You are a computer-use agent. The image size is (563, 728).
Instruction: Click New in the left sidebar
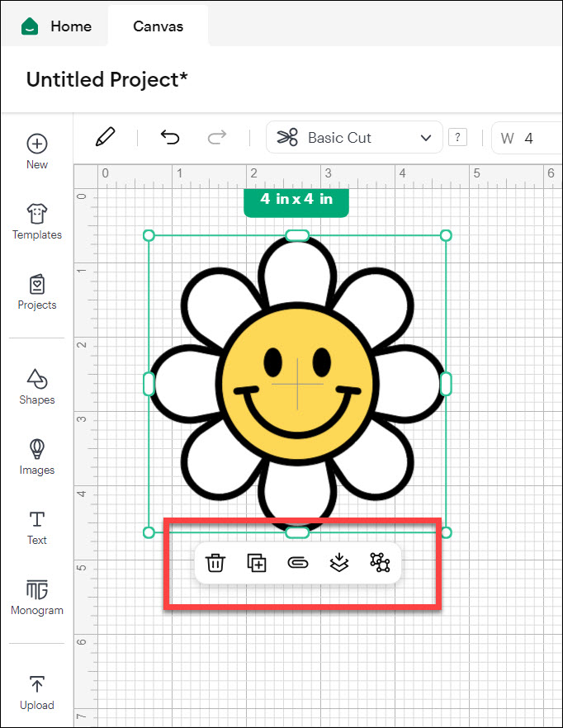[37, 152]
